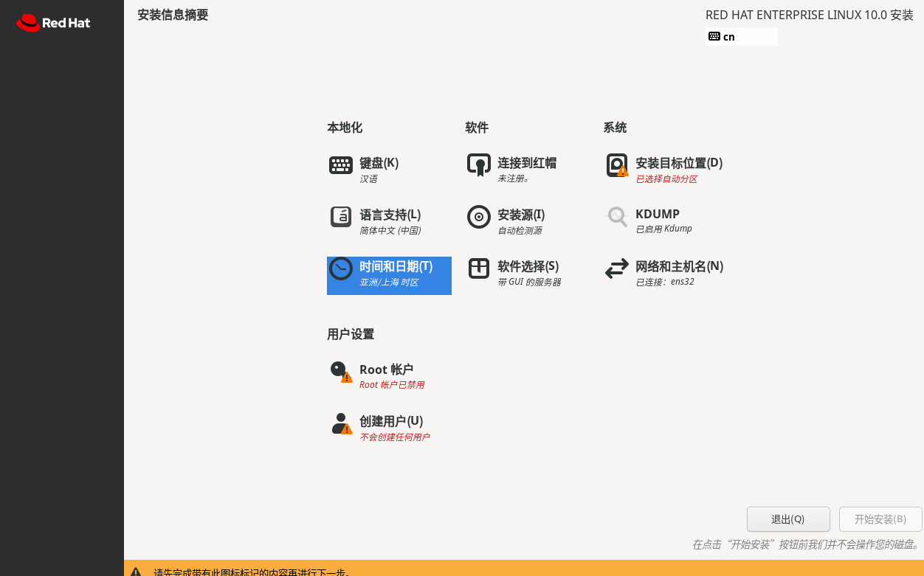Click the cn keyboard layout indicator
Screen dimensions: 924x576
[742, 36]
